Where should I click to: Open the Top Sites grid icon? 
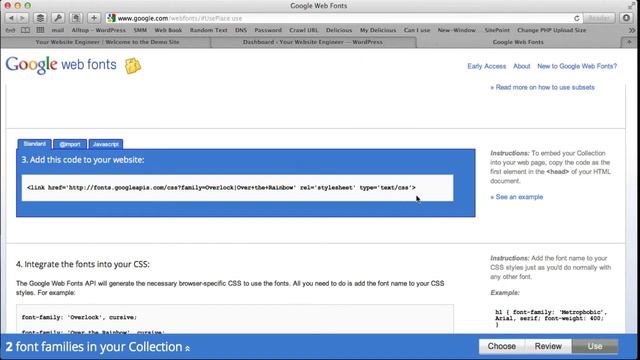(x=40, y=30)
